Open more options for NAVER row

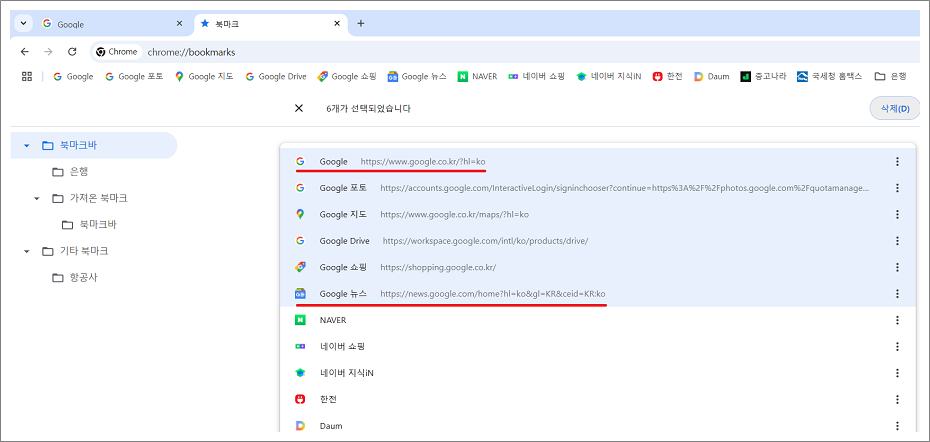tap(897, 320)
